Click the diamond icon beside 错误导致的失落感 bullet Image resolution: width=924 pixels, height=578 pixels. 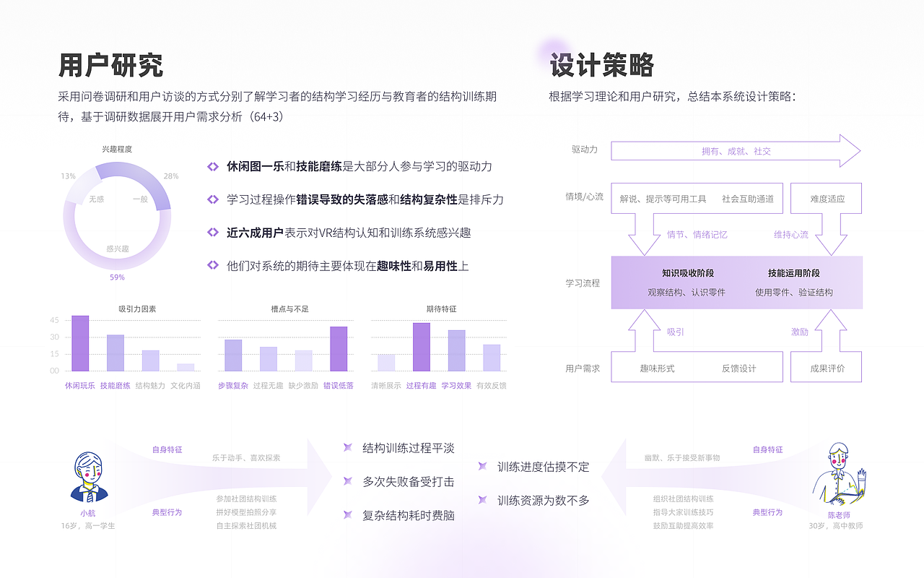pos(212,199)
